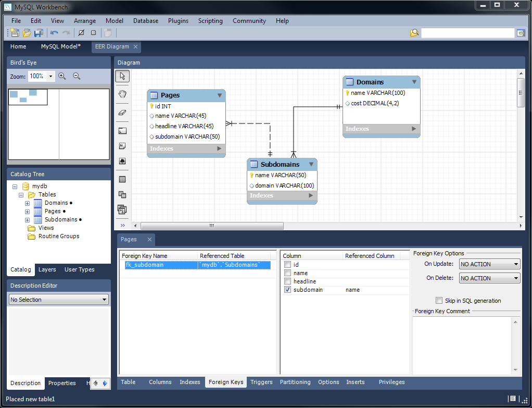Check the headline column checkbox

(x=288, y=281)
